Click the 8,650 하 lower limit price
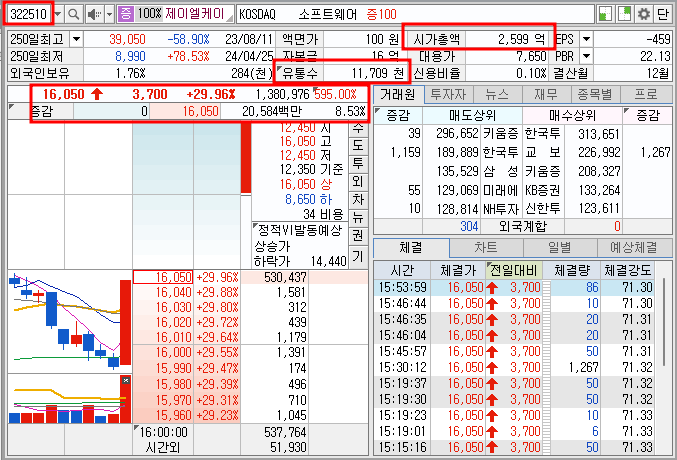This screenshot has width=677, height=460. pyautogui.click(x=308, y=199)
